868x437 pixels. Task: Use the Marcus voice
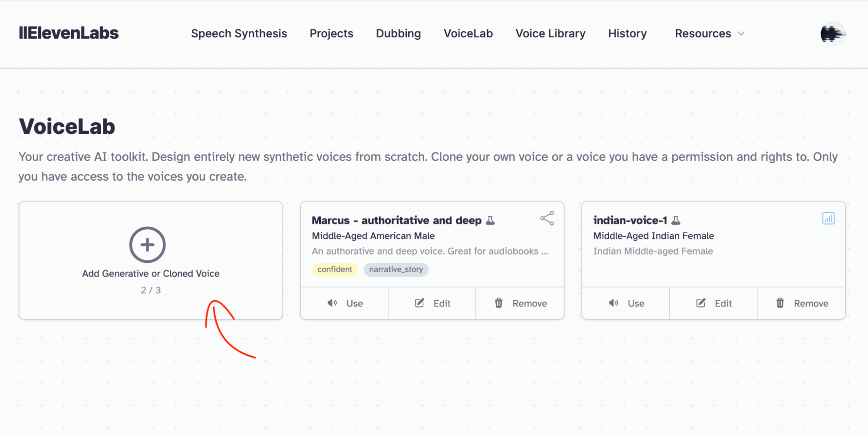[x=344, y=303]
